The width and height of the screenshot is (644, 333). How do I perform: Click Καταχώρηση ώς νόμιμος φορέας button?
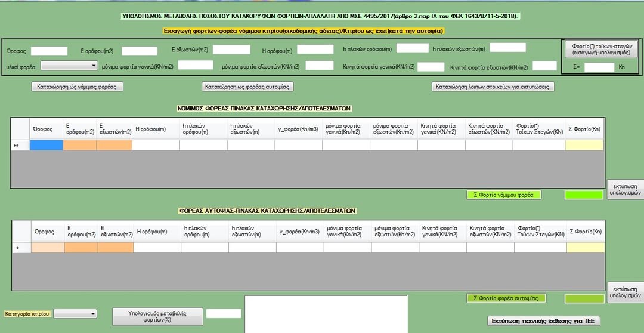tap(78, 87)
